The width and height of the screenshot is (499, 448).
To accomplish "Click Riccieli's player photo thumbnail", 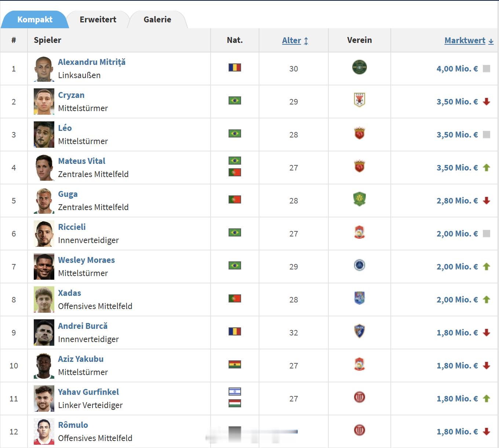I will 44,234.
